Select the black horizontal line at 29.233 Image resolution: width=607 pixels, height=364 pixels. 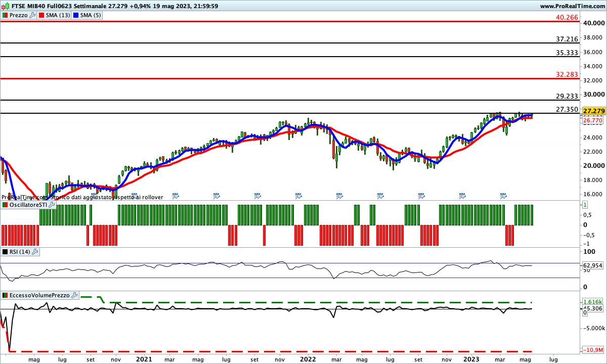point(290,100)
